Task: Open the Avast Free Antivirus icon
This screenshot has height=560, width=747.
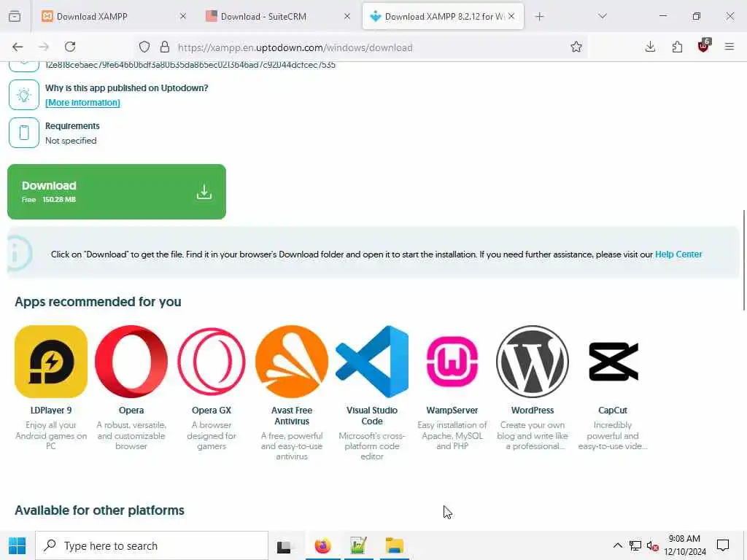Action: [x=292, y=362]
